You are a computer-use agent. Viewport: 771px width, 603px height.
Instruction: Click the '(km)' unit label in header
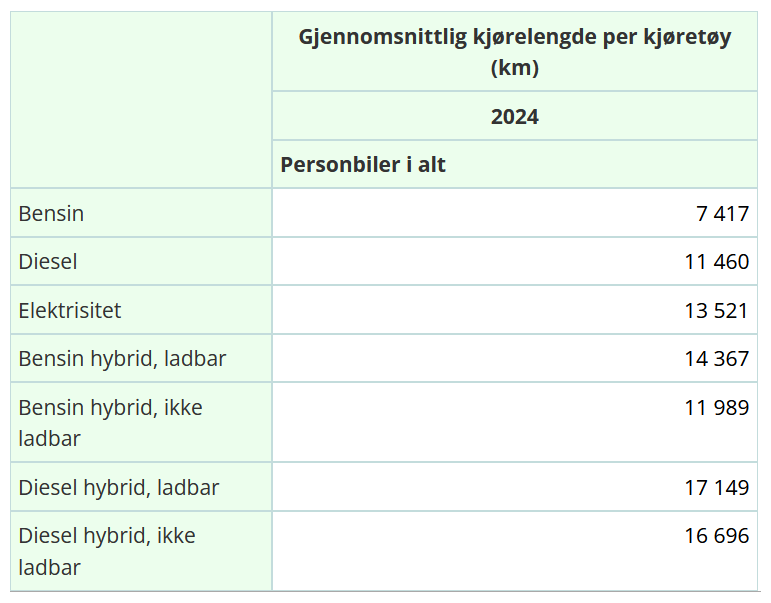pos(515,69)
